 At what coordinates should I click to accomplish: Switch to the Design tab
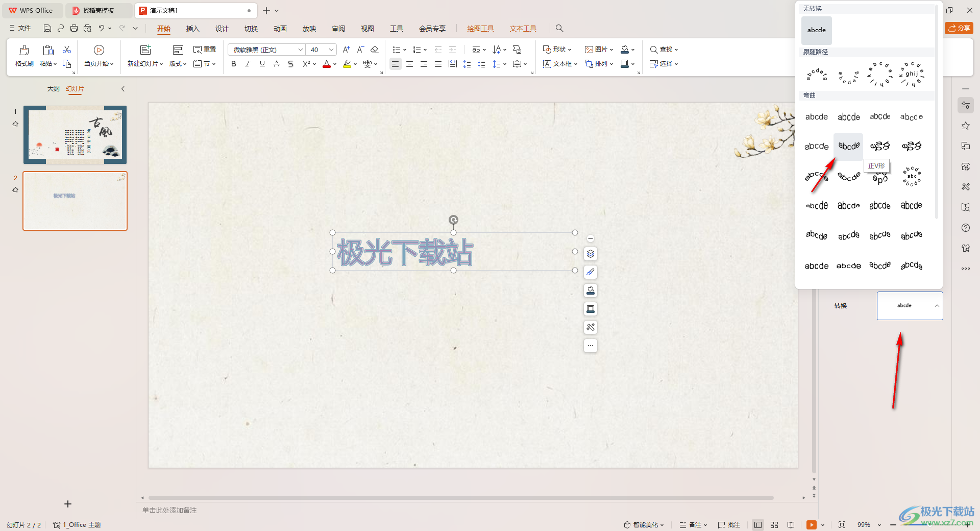222,29
